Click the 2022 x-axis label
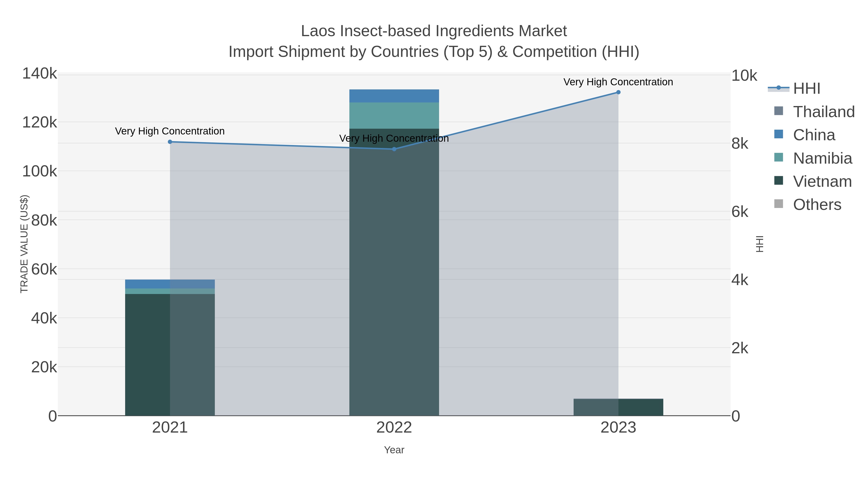The width and height of the screenshot is (868, 488). (394, 428)
